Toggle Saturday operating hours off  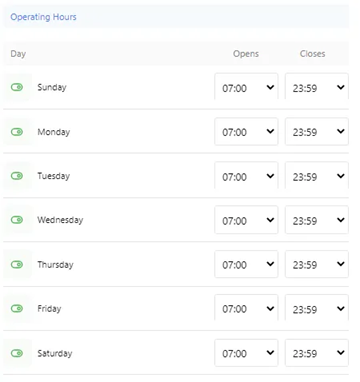click(17, 353)
